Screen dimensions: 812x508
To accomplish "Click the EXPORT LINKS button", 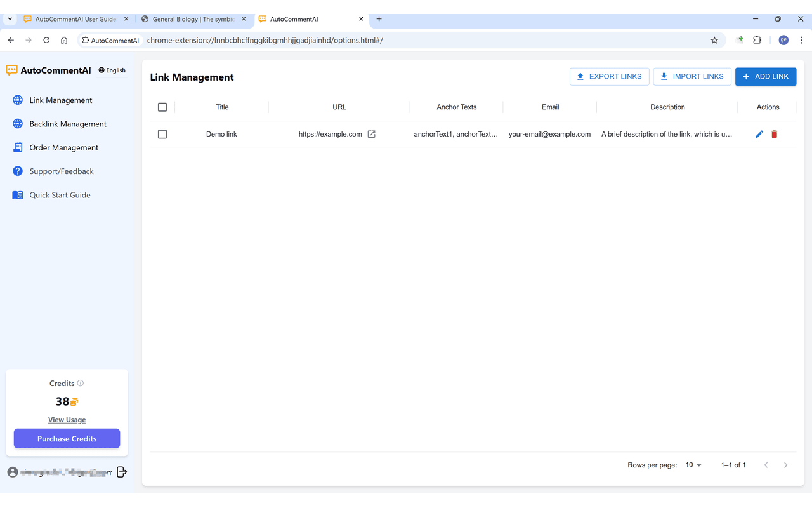I will [609, 76].
